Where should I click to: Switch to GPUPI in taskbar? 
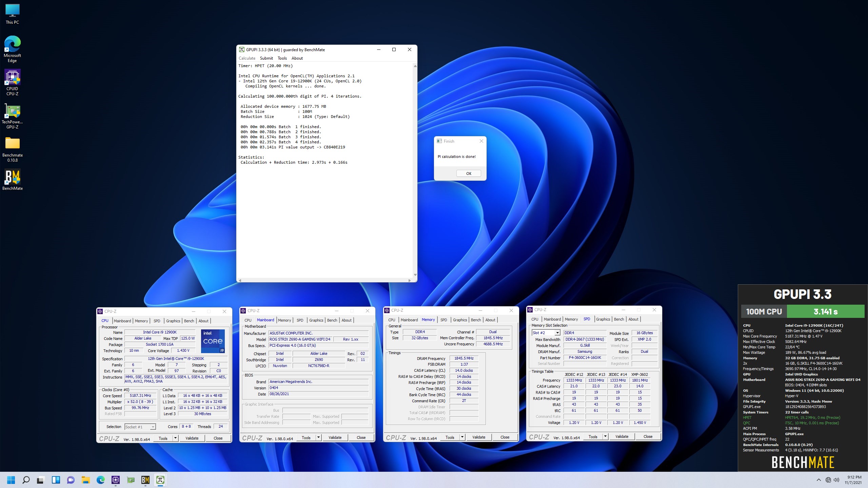[x=160, y=480]
